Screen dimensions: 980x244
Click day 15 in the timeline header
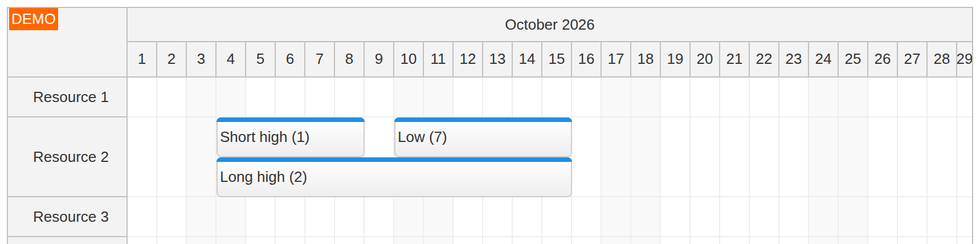point(557,59)
